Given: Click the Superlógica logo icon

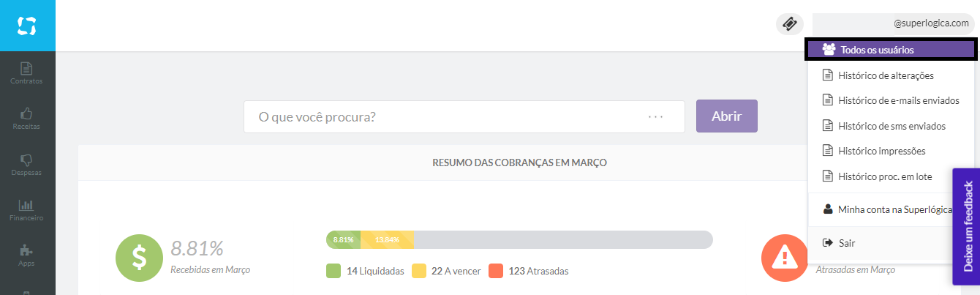Looking at the screenshot, I should click(x=27, y=26).
